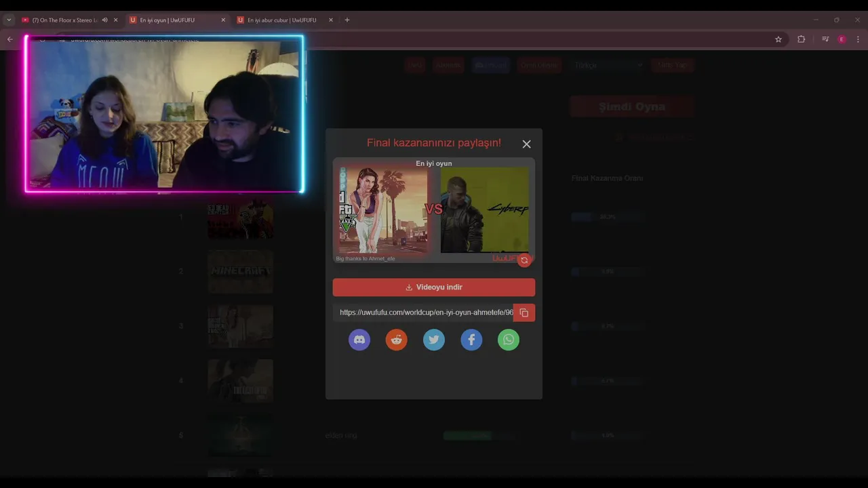
Task: Click the red refresh icon on the preview
Action: click(x=524, y=260)
